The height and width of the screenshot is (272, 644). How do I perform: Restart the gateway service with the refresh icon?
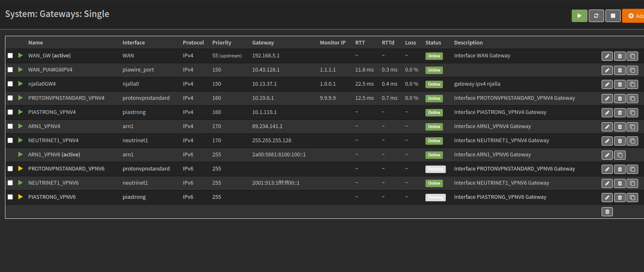596,16
